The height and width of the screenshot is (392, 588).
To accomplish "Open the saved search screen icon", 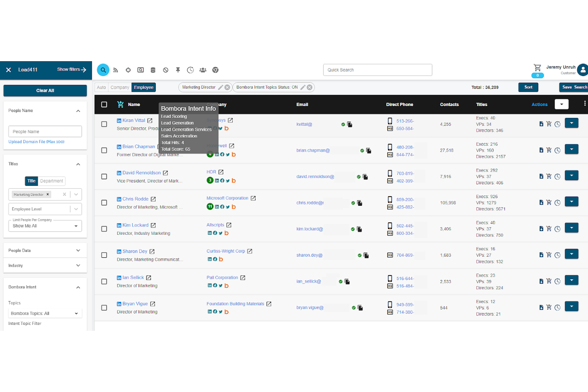I will (141, 70).
